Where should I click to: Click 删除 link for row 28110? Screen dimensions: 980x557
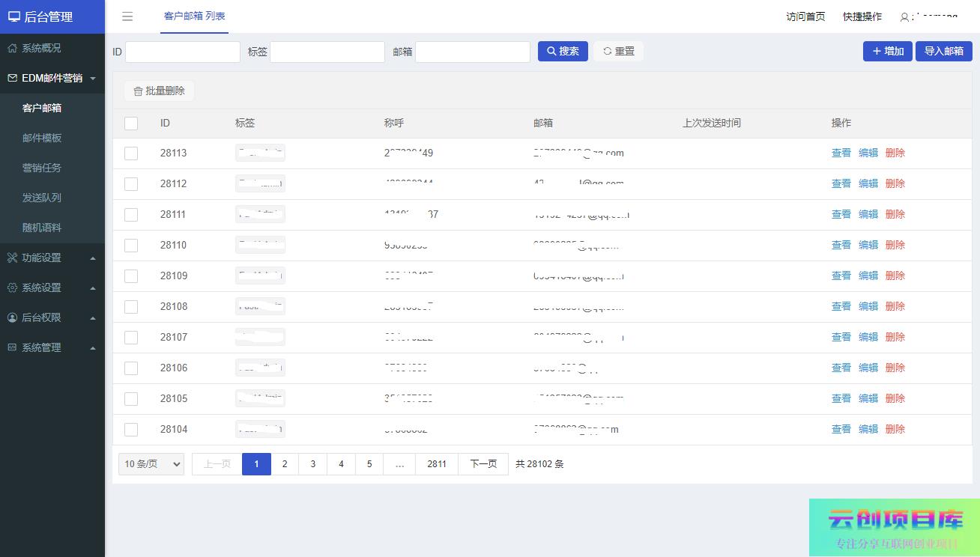coord(895,245)
